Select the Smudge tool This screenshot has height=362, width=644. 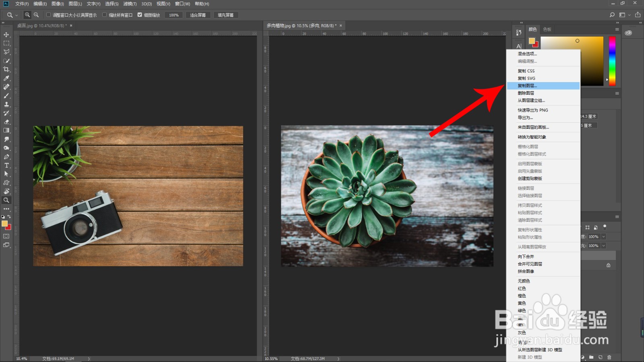6,139
